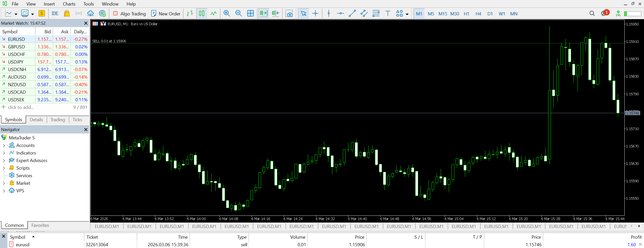Open the Insert menu

click(49, 4)
